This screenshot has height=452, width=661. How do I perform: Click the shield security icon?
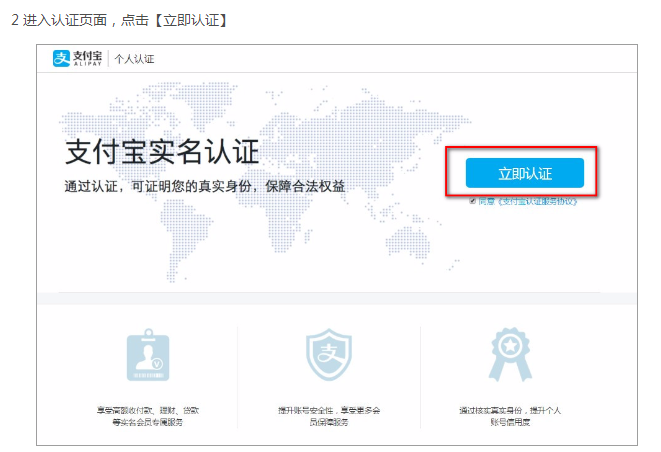tap(329, 355)
